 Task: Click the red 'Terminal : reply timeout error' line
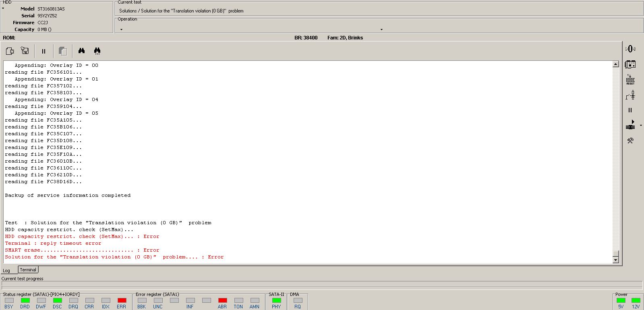[53, 243]
